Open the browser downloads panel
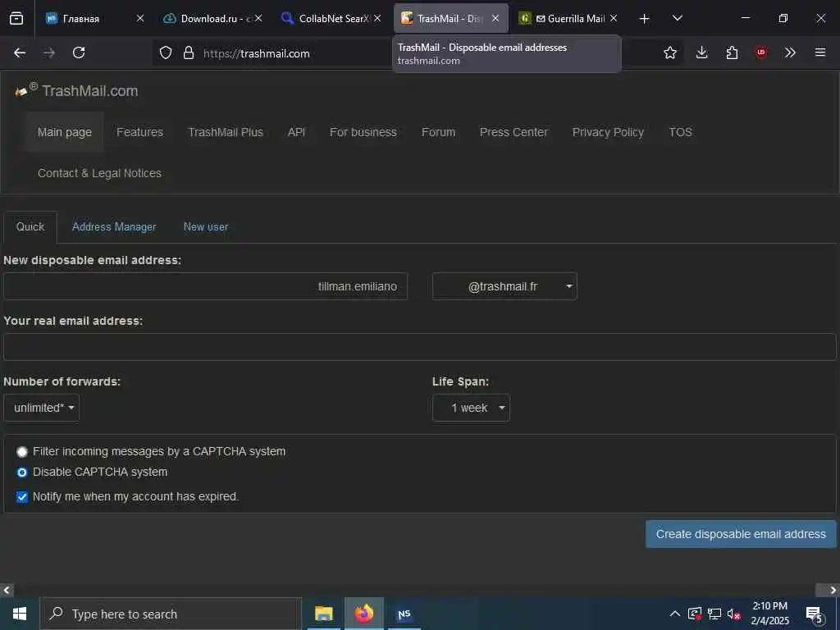 pyautogui.click(x=702, y=52)
